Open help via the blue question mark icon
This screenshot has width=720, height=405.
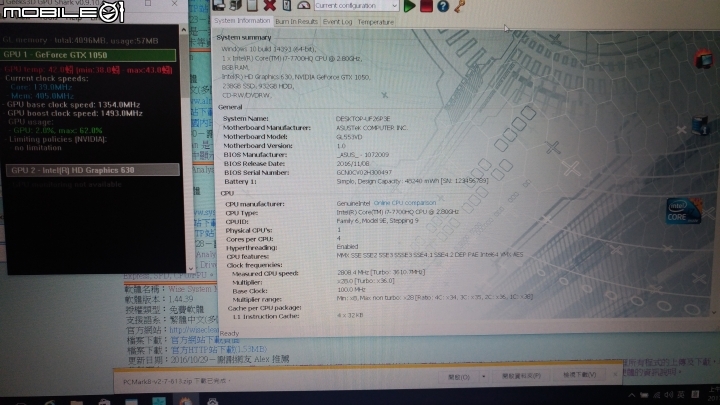[x=443, y=6]
